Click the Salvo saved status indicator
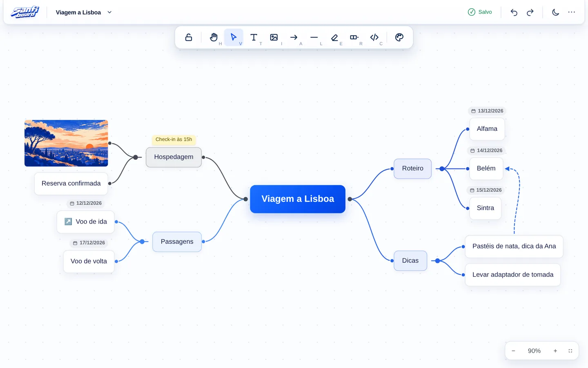The height and width of the screenshot is (368, 588). (480, 12)
